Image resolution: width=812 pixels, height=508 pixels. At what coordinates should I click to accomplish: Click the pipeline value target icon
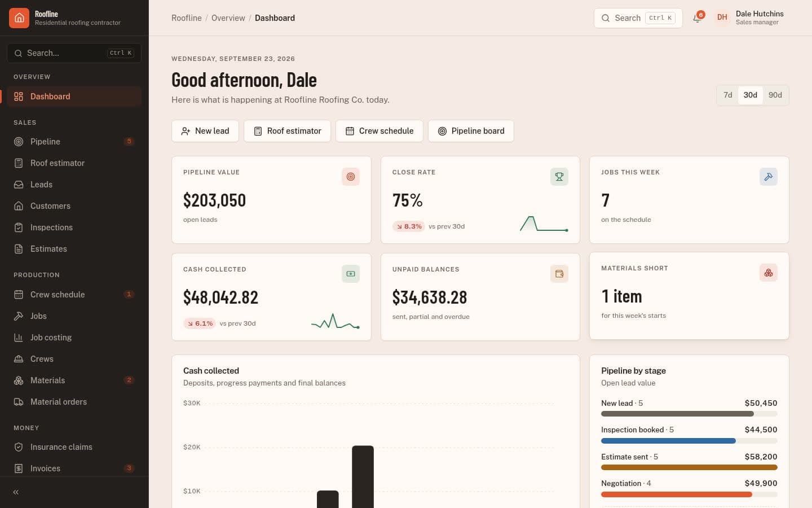pyautogui.click(x=351, y=177)
